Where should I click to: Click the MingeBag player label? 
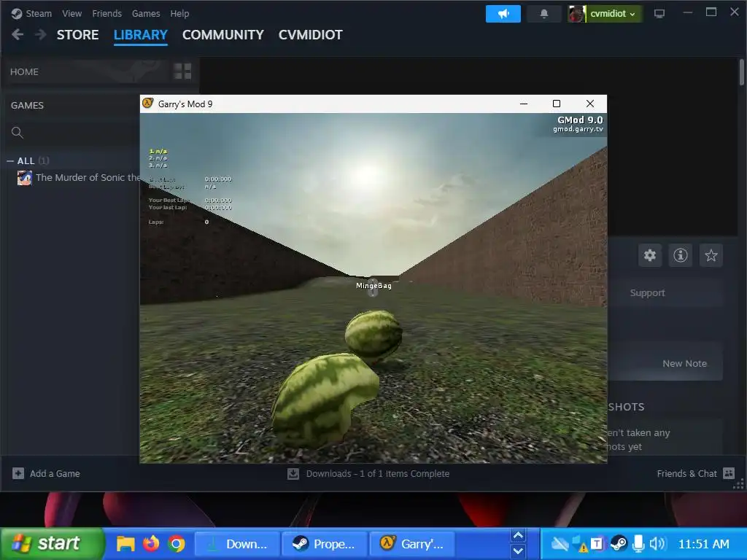point(373,286)
